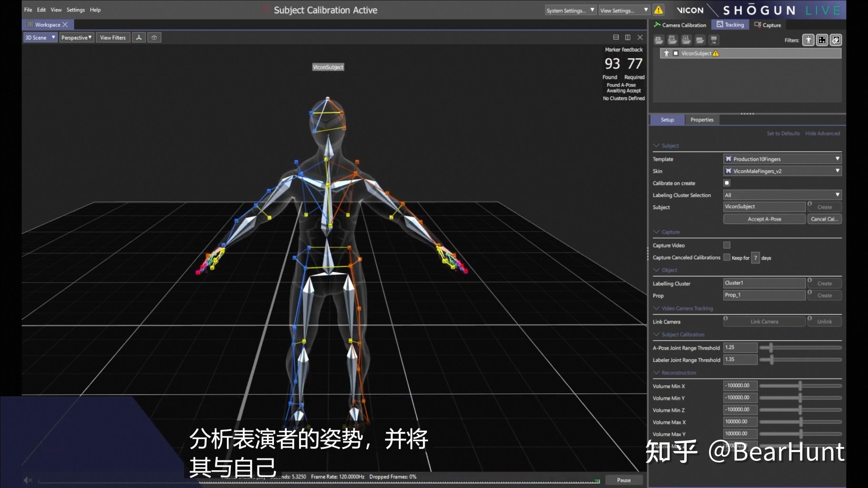Split the workspace view vertically
This screenshot has width=868, height=488.
click(x=628, y=37)
